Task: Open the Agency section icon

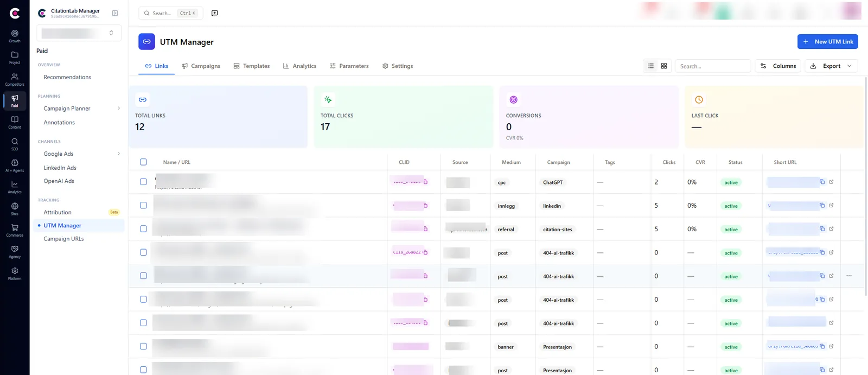Action: [x=15, y=252]
